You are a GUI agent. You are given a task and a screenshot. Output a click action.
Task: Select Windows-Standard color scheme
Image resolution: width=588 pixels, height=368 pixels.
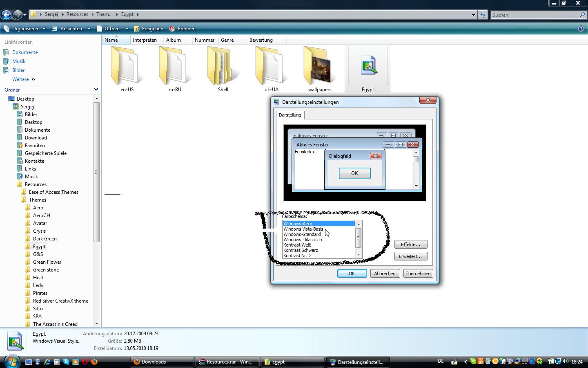(302, 234)
